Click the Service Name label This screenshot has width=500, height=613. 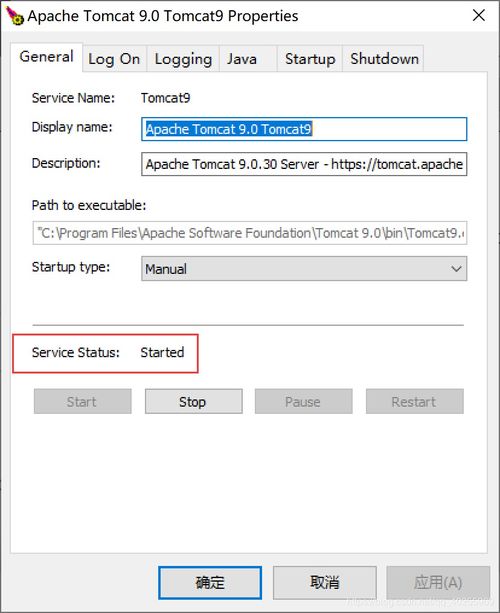pyautogui.click(x=73, y=98)
